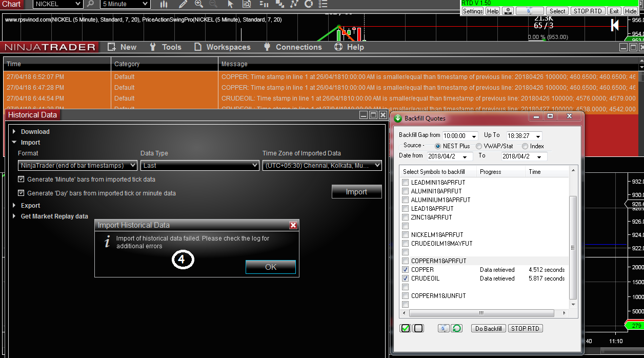The width and height of the screenshot is (644, 358).
Task: Click the green refresh icon in Backfill Quotes
Action: point(457,328)
